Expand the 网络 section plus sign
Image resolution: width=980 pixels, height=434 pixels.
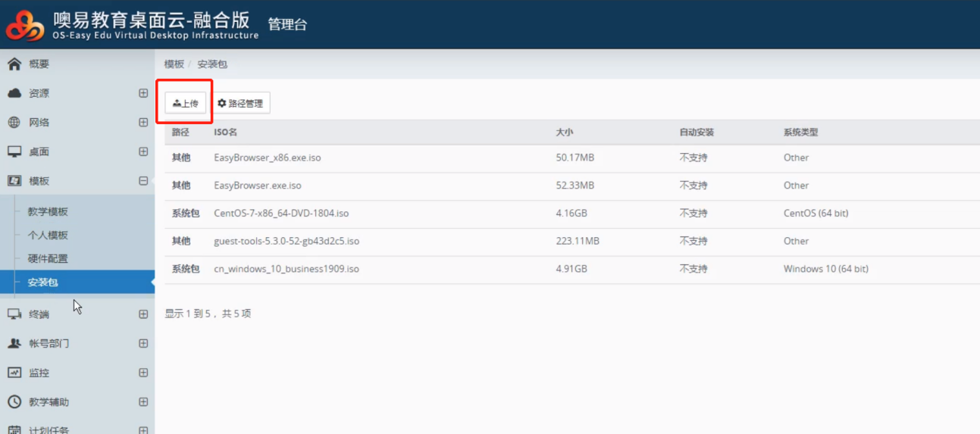click(143, 123)
